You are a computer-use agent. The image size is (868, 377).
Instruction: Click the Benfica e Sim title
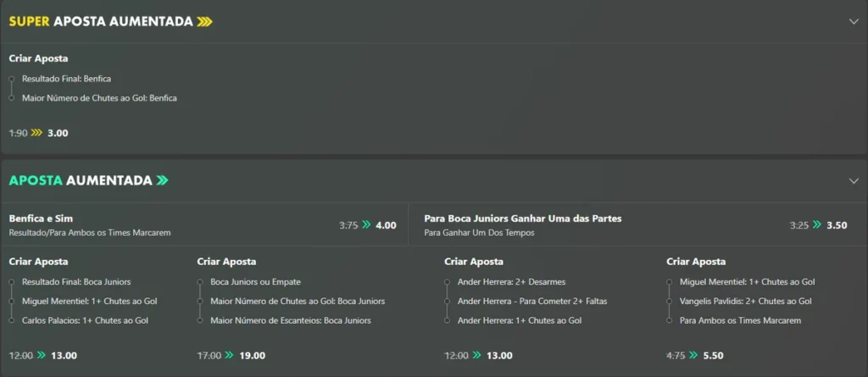tap(41, 219)
